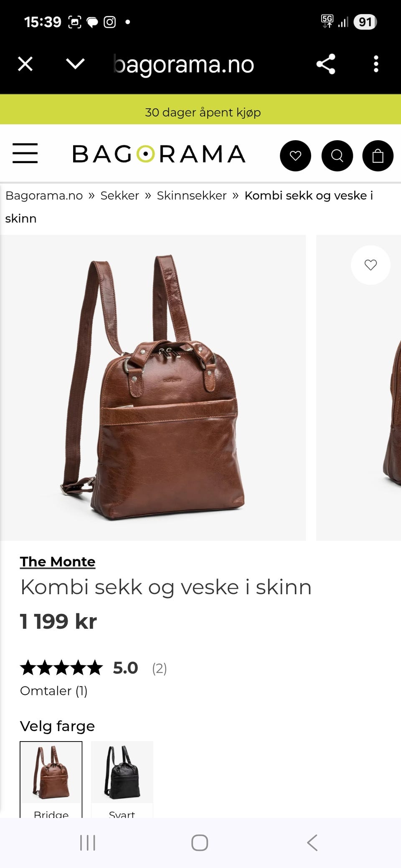Add product to favorites via heart
The image size is (401, 868).
pyautogui.click(x=371, y=265)
